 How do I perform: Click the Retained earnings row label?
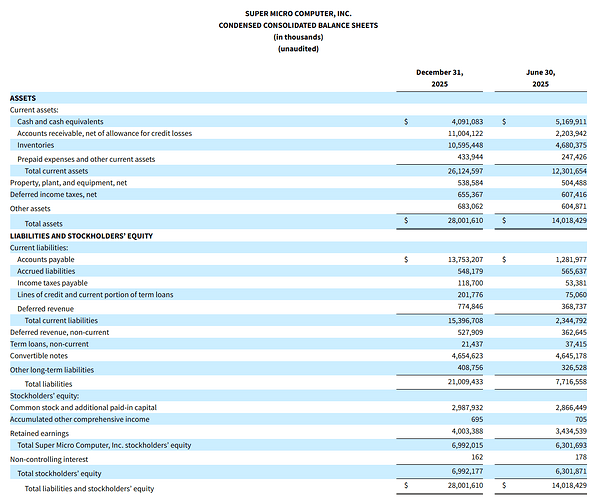(x=39, y=433)
